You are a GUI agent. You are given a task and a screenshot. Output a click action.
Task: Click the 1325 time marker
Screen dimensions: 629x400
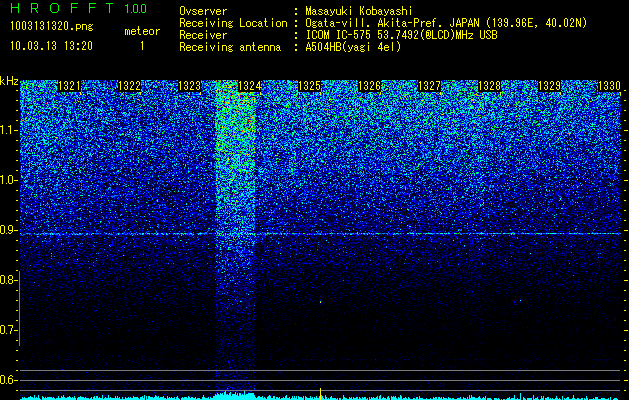[x=309, y=86]
